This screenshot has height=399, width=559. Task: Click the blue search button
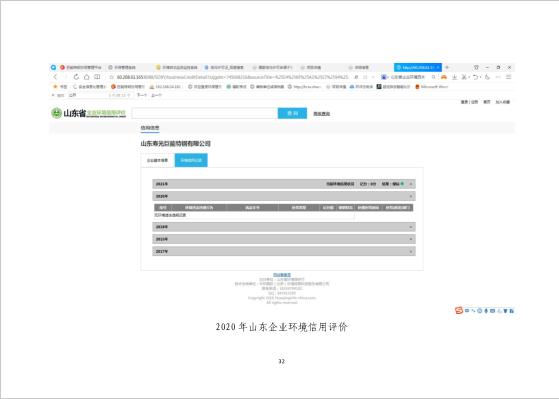pos(292,113)
